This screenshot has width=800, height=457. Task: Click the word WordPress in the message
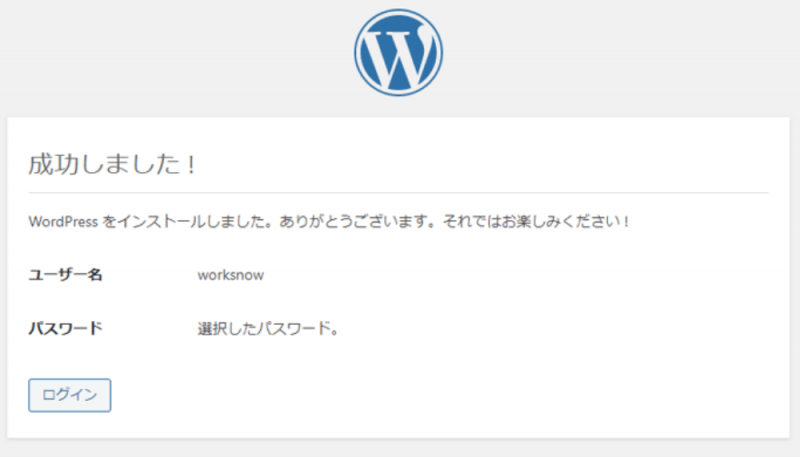[64, 221]
